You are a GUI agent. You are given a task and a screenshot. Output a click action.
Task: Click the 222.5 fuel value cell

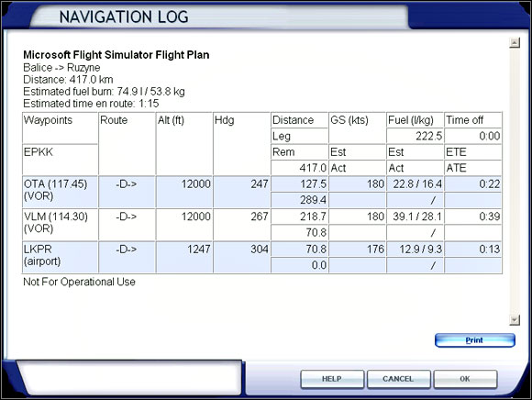pyautogui.click(x=415, y=136)
